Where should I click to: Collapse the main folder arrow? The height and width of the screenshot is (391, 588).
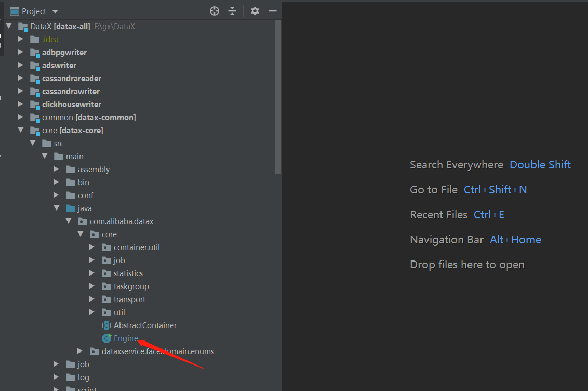pyautogui.click(x=45, y=156)
